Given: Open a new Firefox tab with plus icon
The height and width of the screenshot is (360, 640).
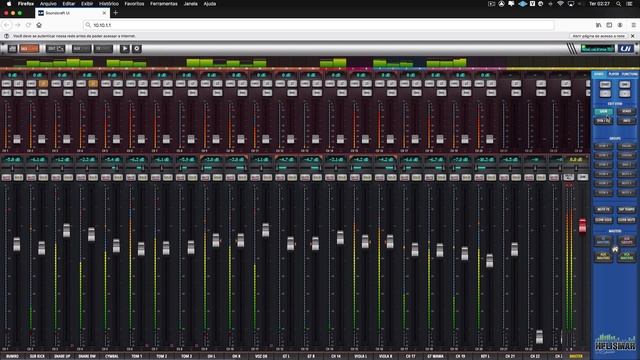Looking at the screenshot, I should point(116,13).
